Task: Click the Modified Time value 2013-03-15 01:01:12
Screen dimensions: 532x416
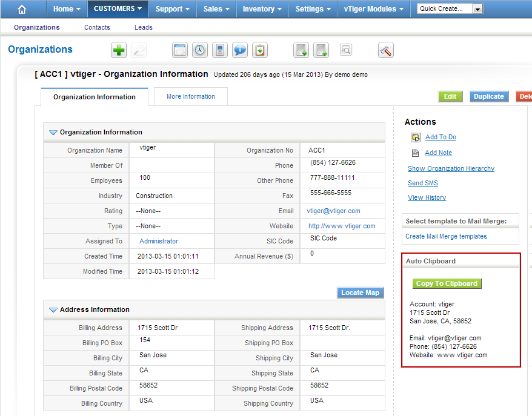Action: click(168, 271)
